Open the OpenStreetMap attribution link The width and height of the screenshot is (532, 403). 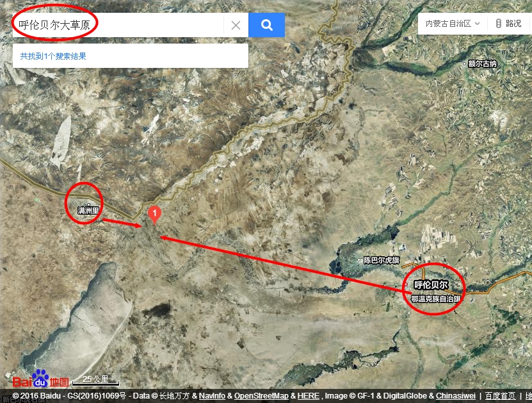pyautogui.click(x=261, y=396)
